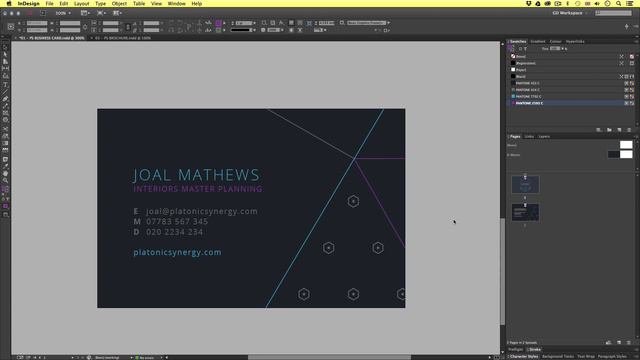640x360 pixels.
Task: Select page 1 thumbnail in Pages panel
Action: (525, 184)
